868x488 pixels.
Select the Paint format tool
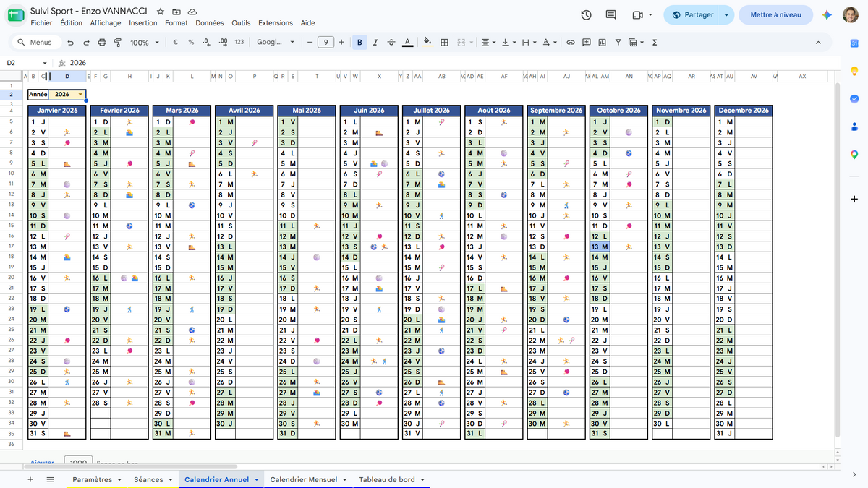[117, 43]
